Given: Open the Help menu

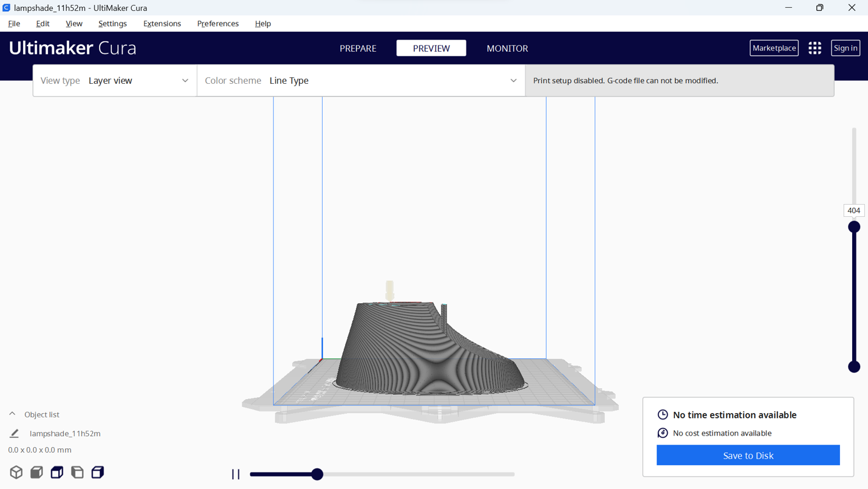Looking at the screenshot, I should point(263,24).
